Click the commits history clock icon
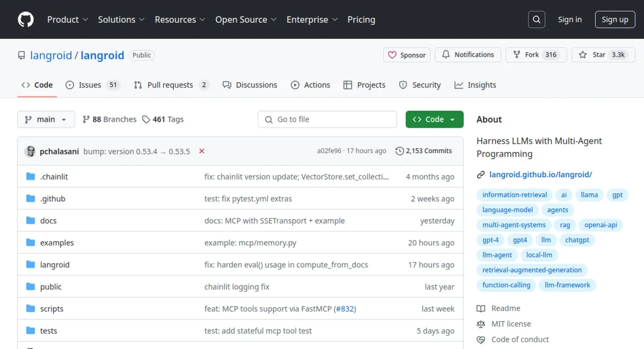 pyautogui.click(x=399, y=151)
